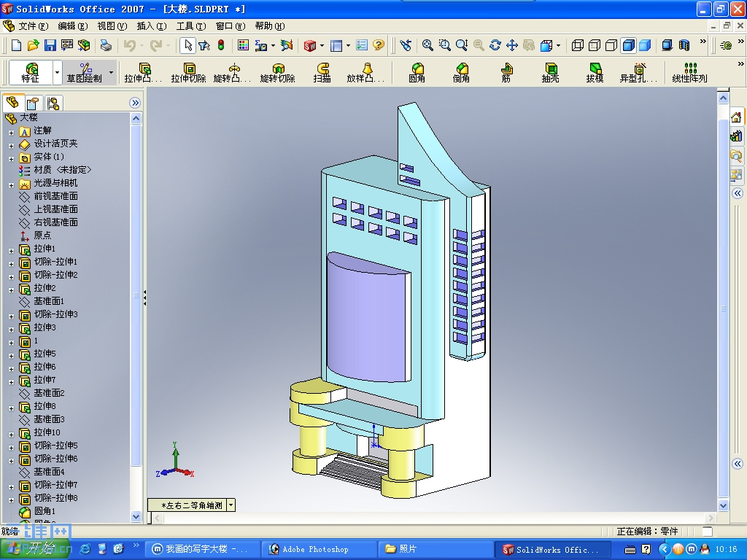Toggle Shaded With Edges display mode

(x=628, y=45)
